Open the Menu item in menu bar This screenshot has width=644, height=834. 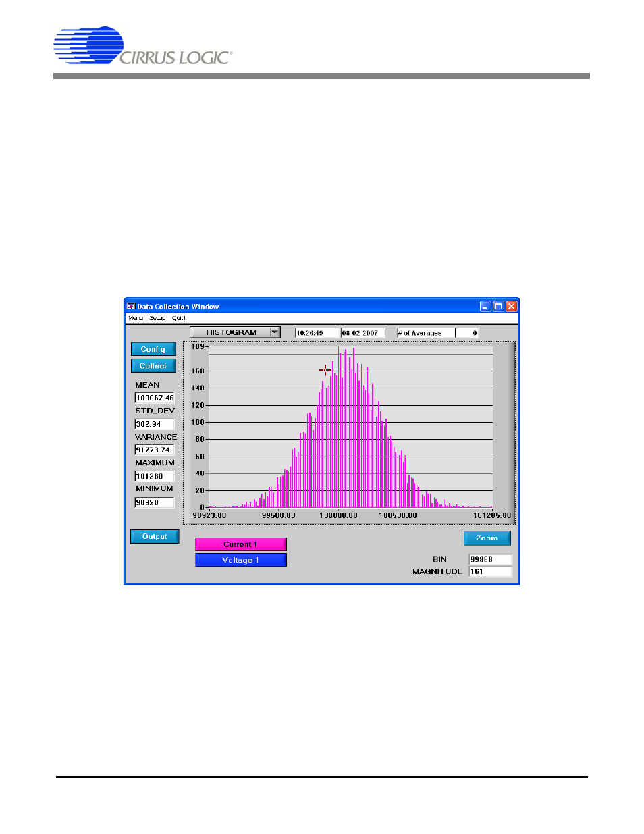coord(136,318)
